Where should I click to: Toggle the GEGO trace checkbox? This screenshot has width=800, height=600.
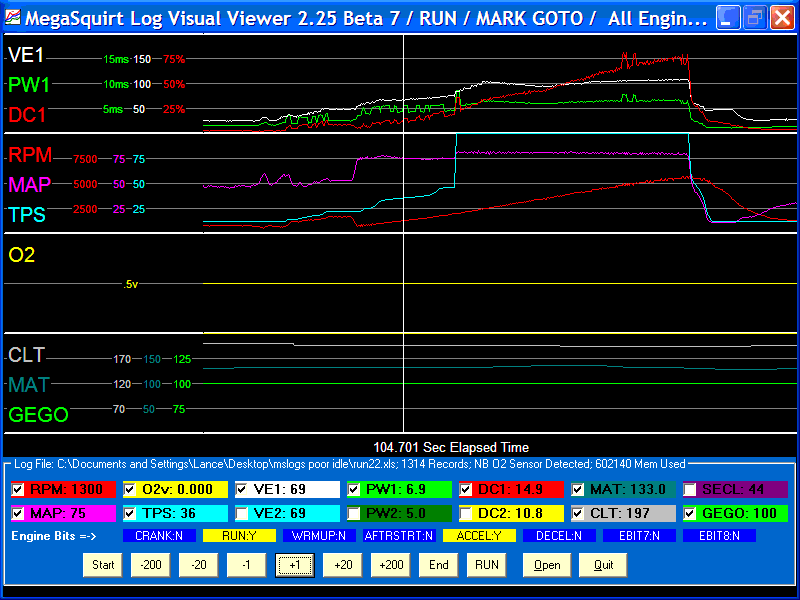click(x=690, y=513)
